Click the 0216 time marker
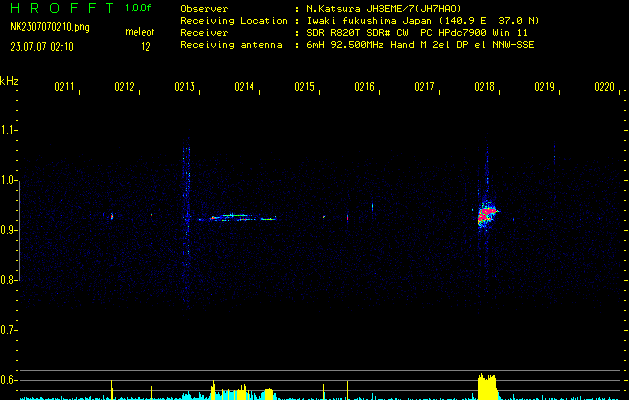 [x=364, y=88]
